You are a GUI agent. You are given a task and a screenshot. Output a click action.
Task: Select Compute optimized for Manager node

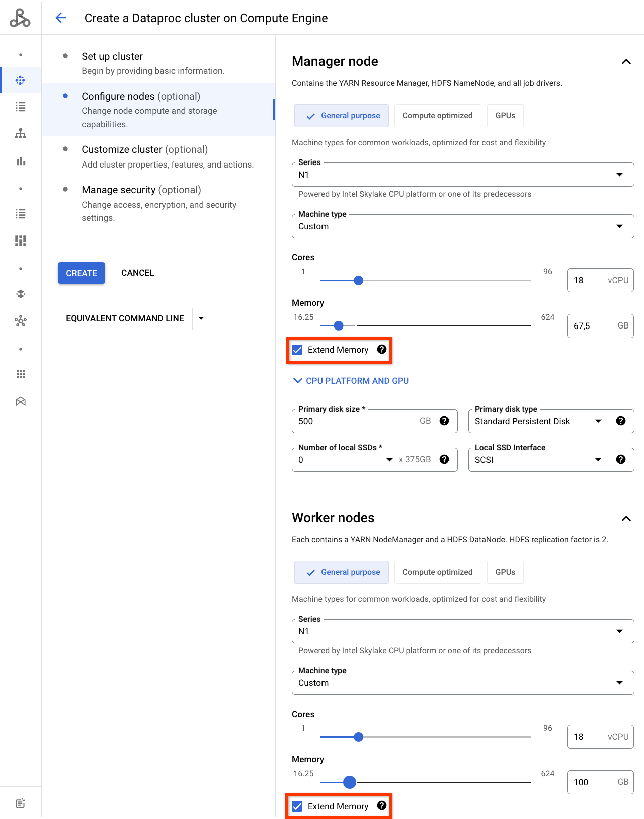click(437, 116)
